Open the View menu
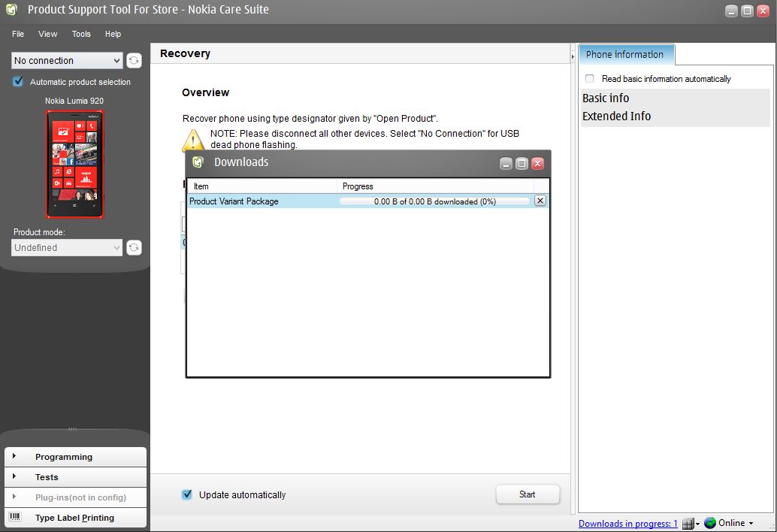Image resolution: width=777 pixels, height=532 pixels. click(47, 34)
